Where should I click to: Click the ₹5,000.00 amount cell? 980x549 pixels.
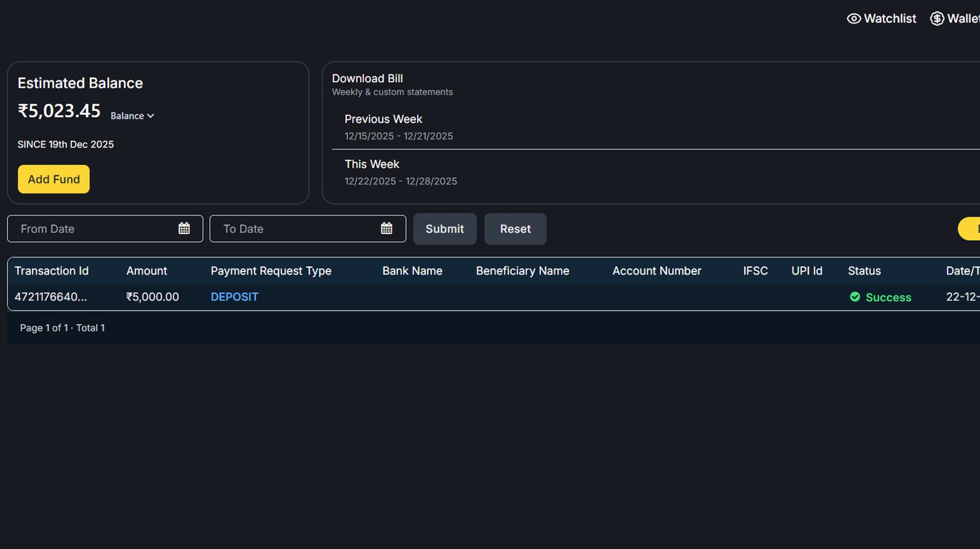[153, 297]
